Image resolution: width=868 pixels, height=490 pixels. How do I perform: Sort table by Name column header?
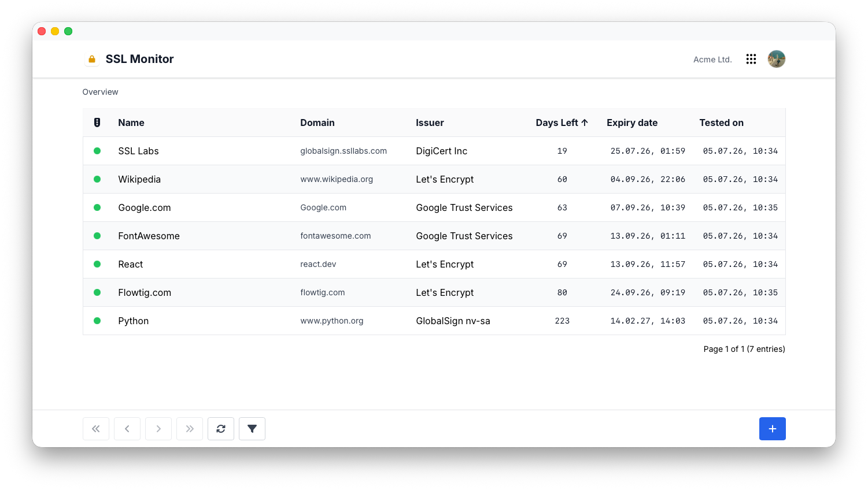131,122
